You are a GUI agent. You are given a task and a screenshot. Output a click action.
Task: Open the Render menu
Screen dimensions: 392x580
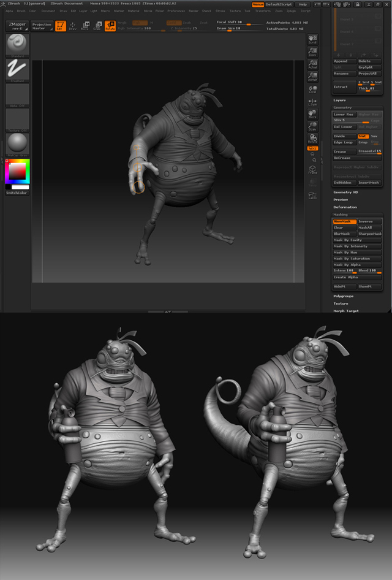coord(194,11)
